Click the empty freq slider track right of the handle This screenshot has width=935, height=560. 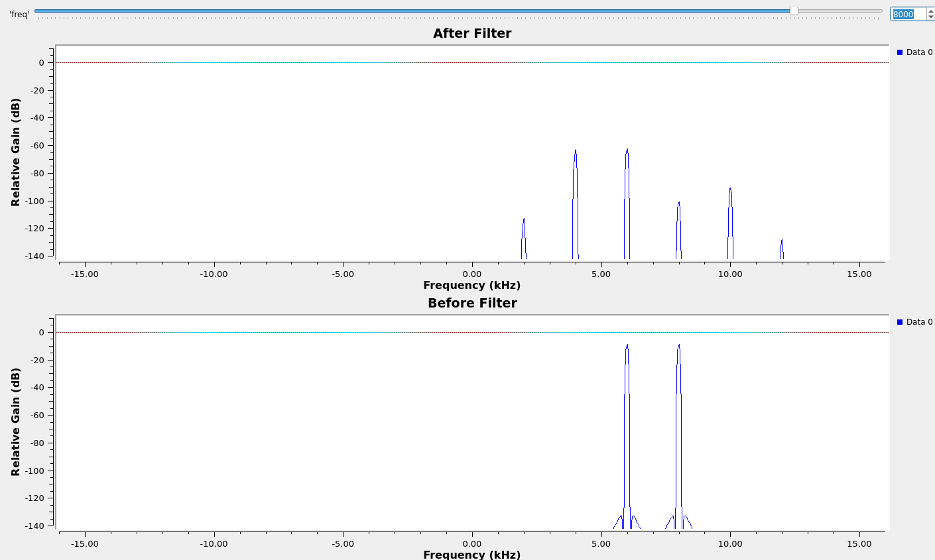(x=839, y=11)
